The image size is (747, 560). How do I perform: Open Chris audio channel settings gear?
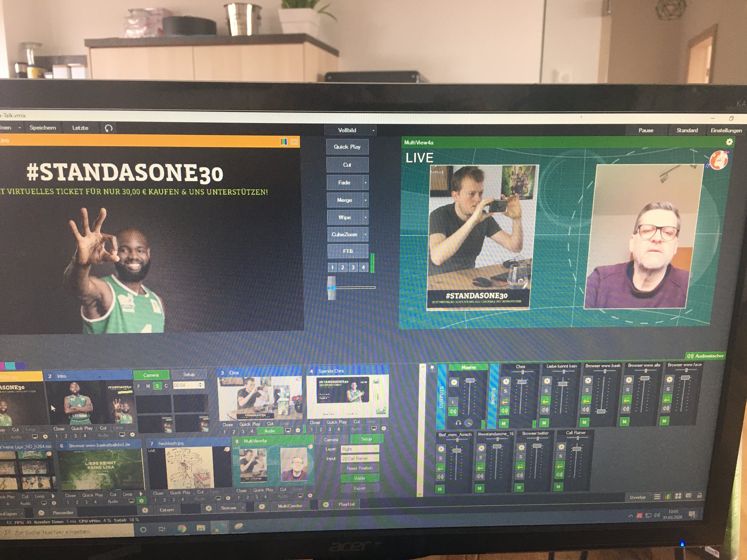pyautogui.click(x=506, y=381)
